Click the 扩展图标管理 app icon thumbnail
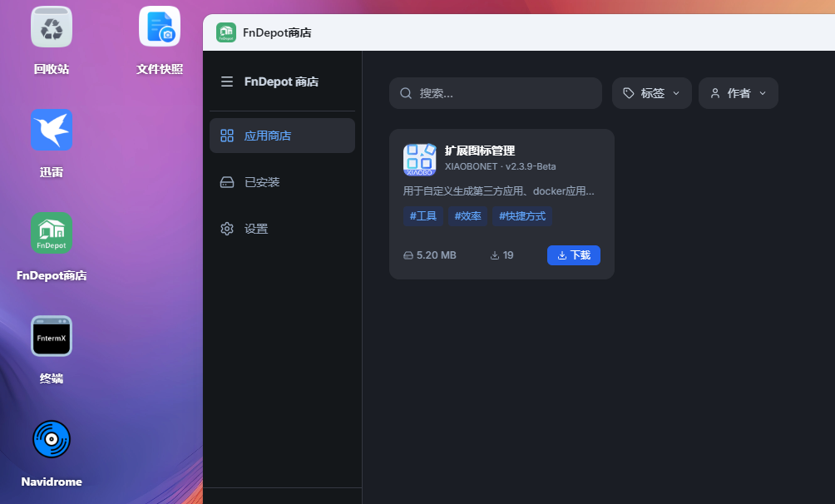The height and width of the screenshot is (504, 835). [420, 160]
